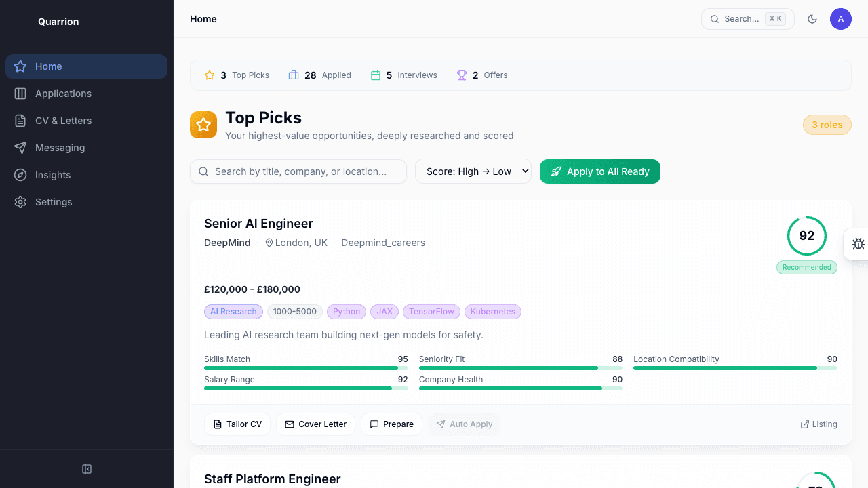Click the Quarrion brand name

click(x=58, y=22)
